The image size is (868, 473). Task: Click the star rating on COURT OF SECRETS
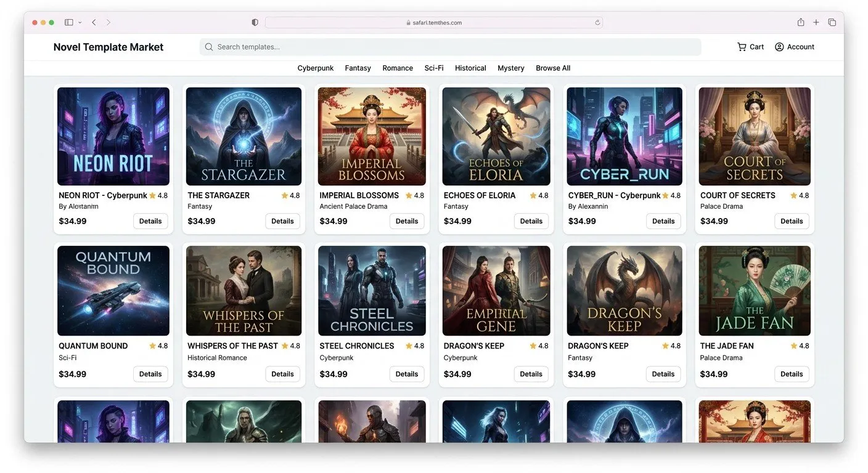pyautogui.click(x=800, y=195)
